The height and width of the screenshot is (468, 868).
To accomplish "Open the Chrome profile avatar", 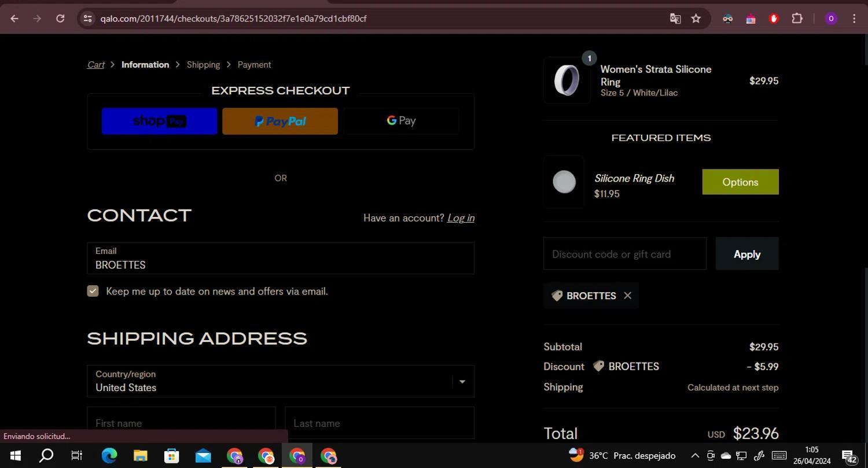I will (831, 19).
